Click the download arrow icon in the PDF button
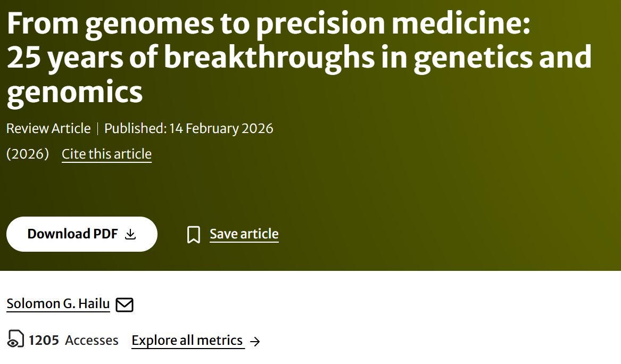The width and height of the screenshot is (621, 364). [x=130, y=235]
